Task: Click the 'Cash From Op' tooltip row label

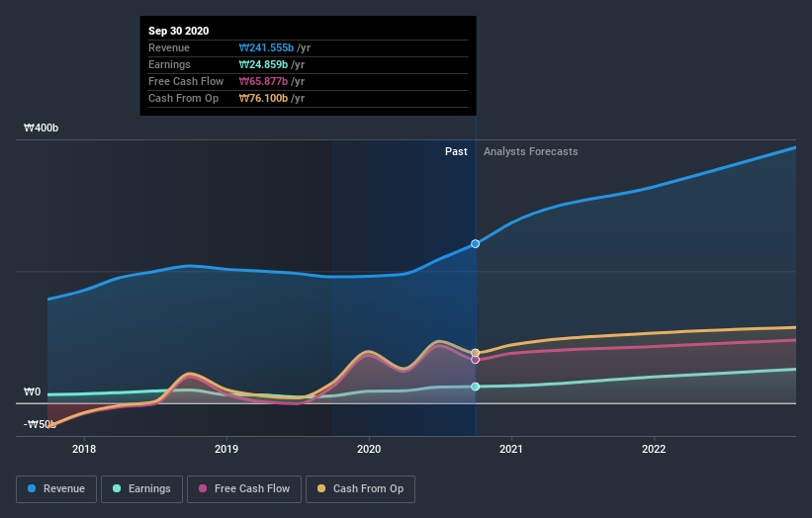Action: [x=183, y=98]
